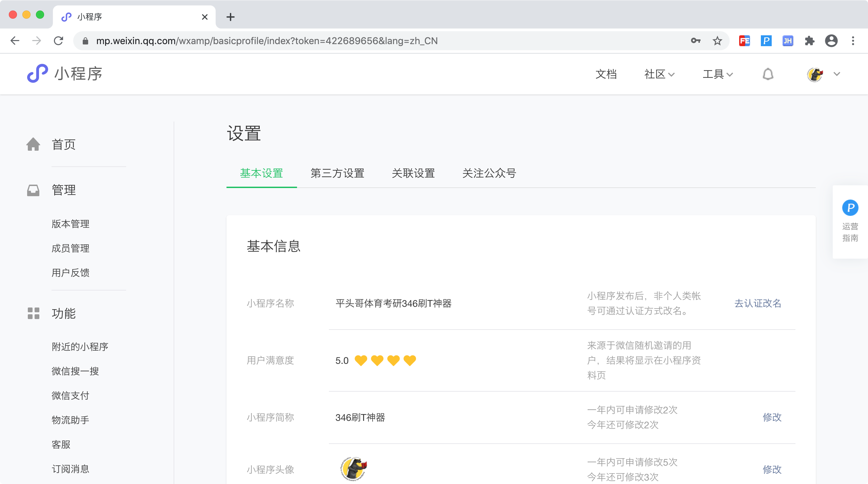The height and width of the screenshot is (484, 868).
Task: Click the 管理 inbox icon in sidebar
Action: pyautogui.click(x=33, y=190)
